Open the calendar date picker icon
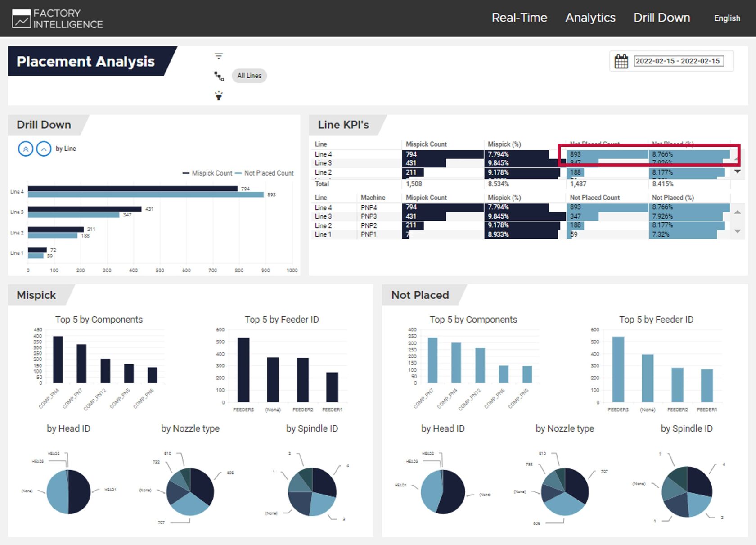Screen dimensions: 756x545 (x=621, y=61)
